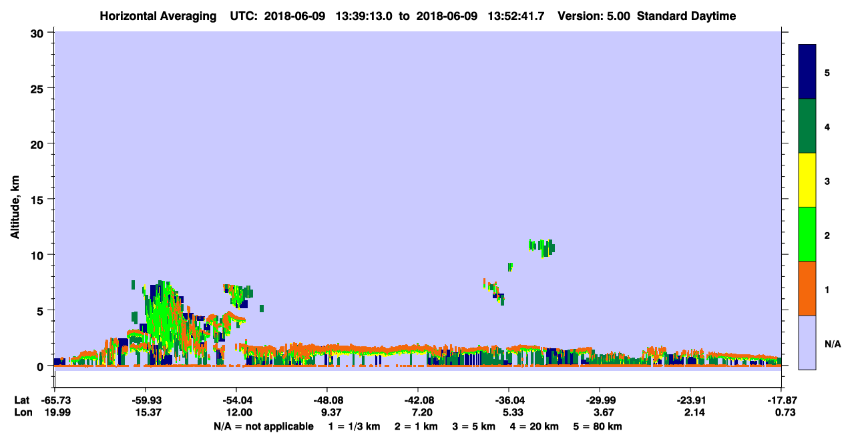Click the high cloud feature near 10 km altitude
868x445 pixels.
(x=541, y=247)
